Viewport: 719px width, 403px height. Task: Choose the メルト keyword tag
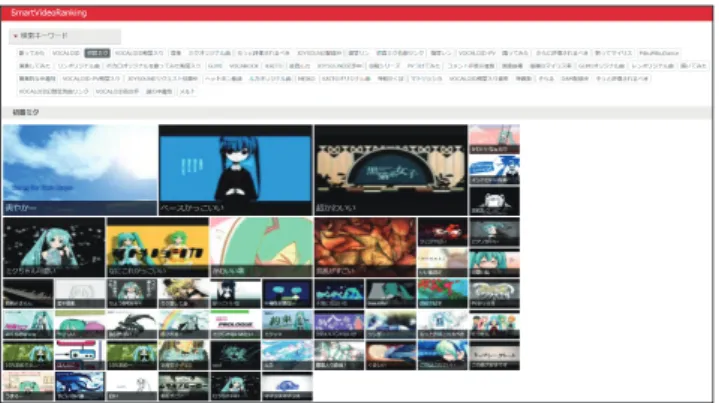click(x=187, y=92)
